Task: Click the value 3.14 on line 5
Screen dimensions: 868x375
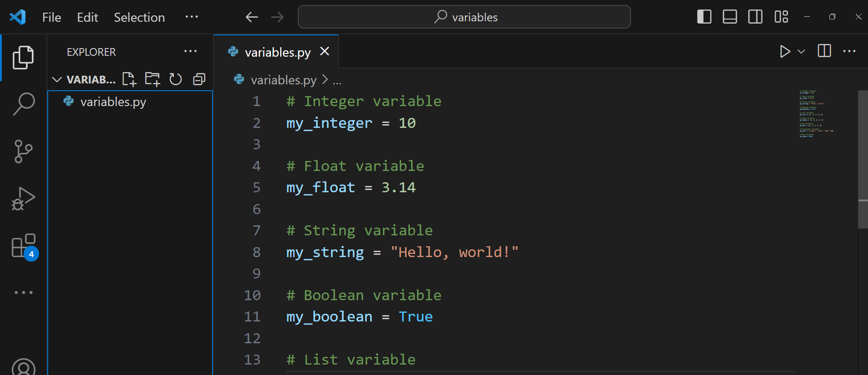Action: [x=399, y=187]
